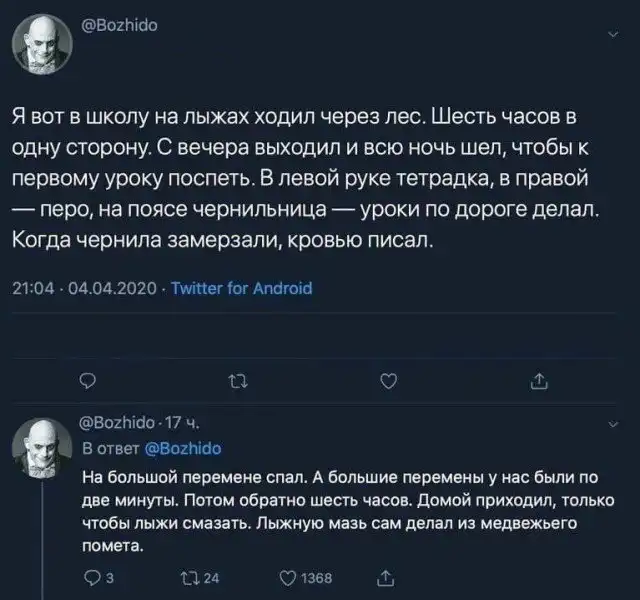
Task: Click the 21:04 · 04.04.2020 timestamp
Action: (x=85, y=288)
